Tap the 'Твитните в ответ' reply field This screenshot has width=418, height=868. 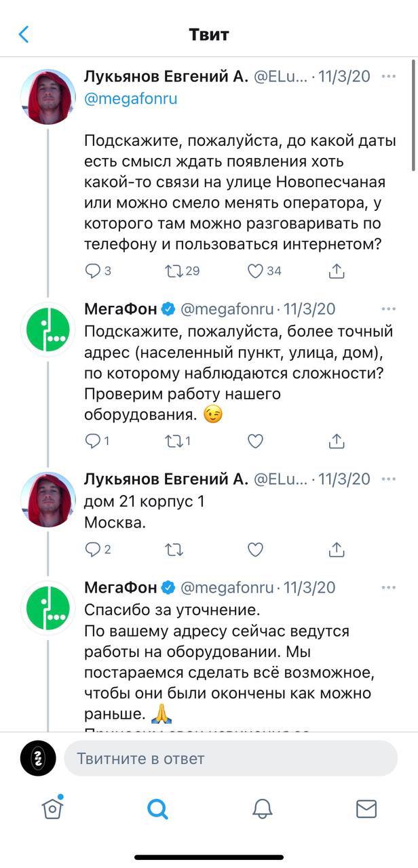pos(231,758)
